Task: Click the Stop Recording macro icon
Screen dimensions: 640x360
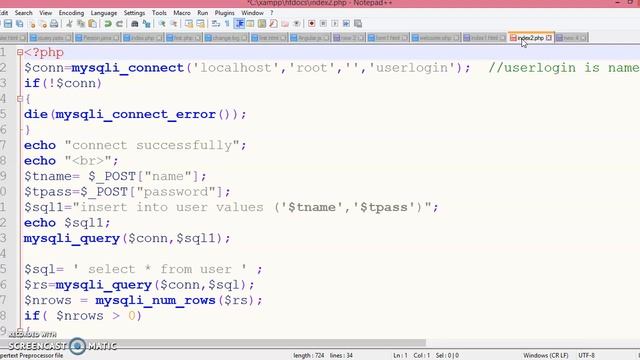Action: (x=323, y=24)
